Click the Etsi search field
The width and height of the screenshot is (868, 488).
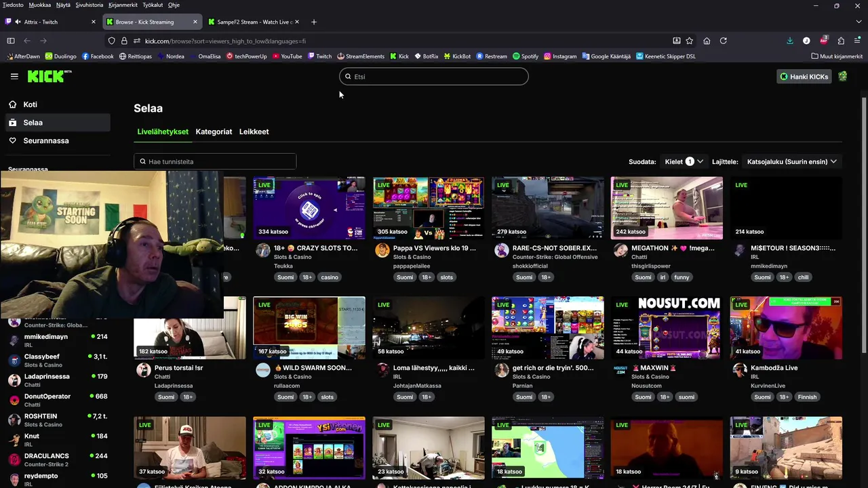(434, 77)
